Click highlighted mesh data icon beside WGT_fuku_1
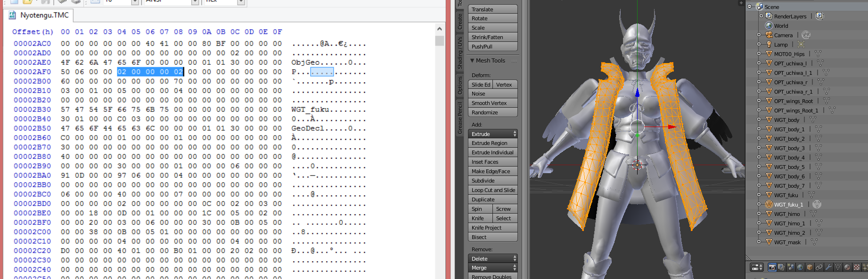This screenshot has height=279, width=868. tap(817, 204)
